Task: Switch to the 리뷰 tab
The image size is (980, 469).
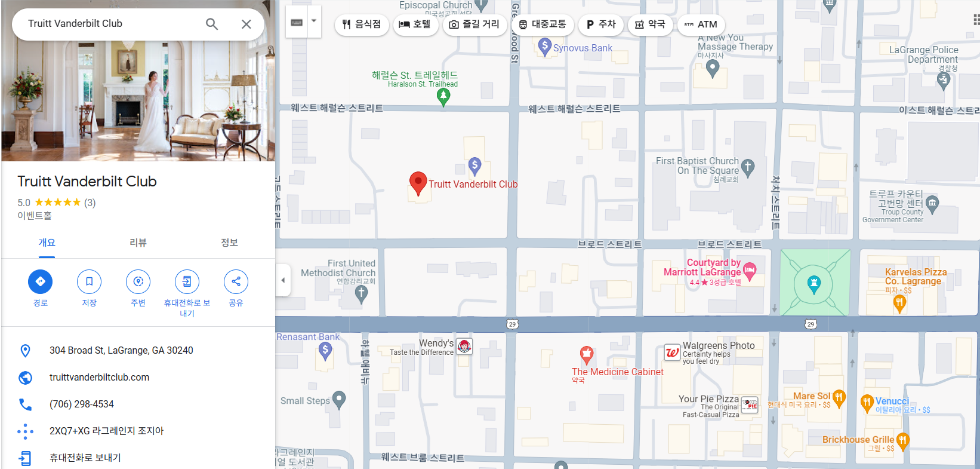Action: [x=138, y=243]
